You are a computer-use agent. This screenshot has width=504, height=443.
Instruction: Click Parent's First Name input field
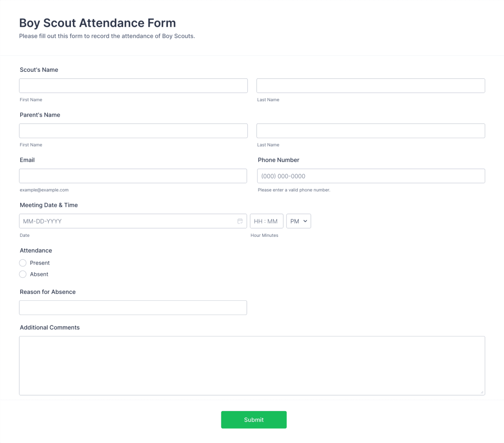click(x=133, y=131)
